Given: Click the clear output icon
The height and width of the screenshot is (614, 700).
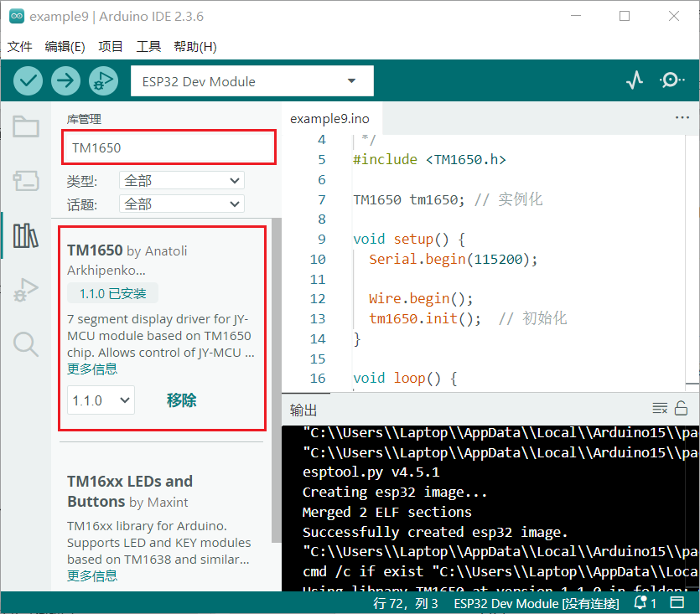Looking at the screenshot, I should click(x=660, y=408).
